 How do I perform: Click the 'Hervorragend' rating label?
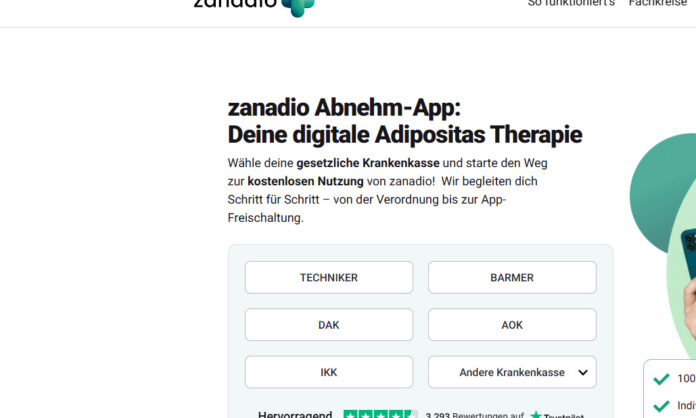click(295, 414)
